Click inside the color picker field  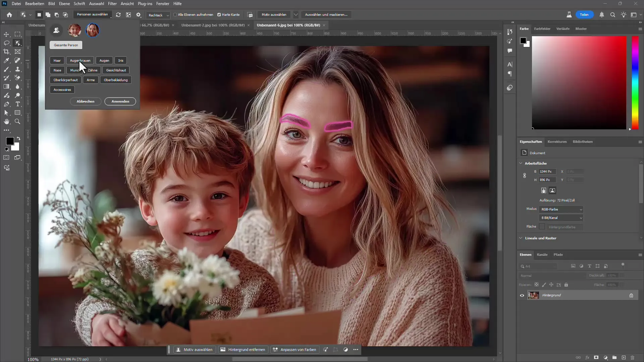[x=579, y=82]
